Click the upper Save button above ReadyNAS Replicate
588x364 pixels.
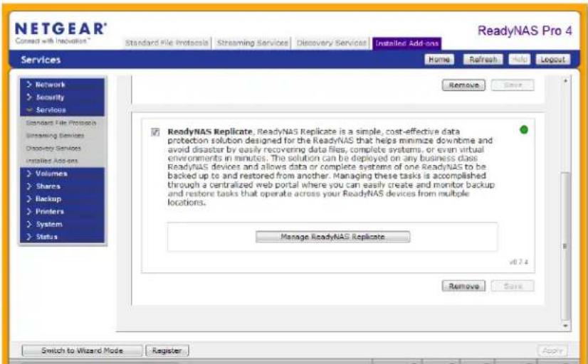[x=513, y=85]
